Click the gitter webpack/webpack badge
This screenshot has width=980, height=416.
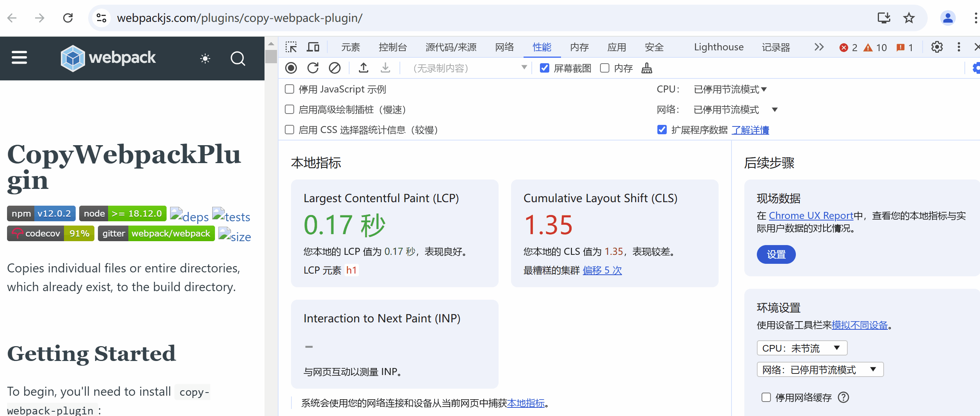pos(156,233)
